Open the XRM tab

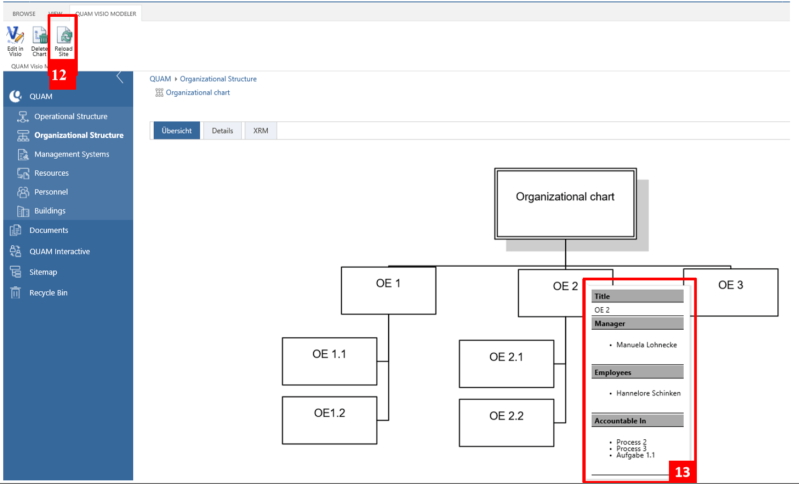[x=260, y=131]
